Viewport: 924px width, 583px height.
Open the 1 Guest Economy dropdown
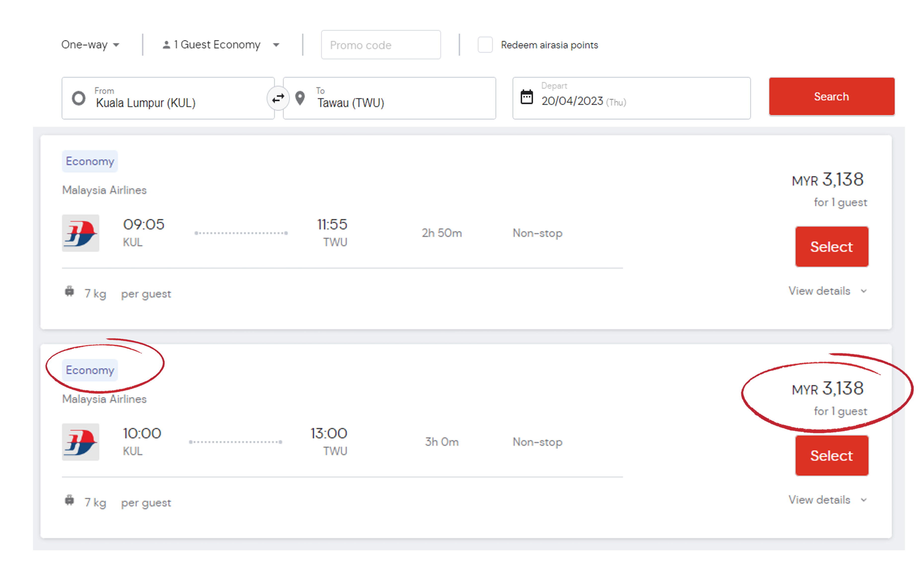click(221, 45)
